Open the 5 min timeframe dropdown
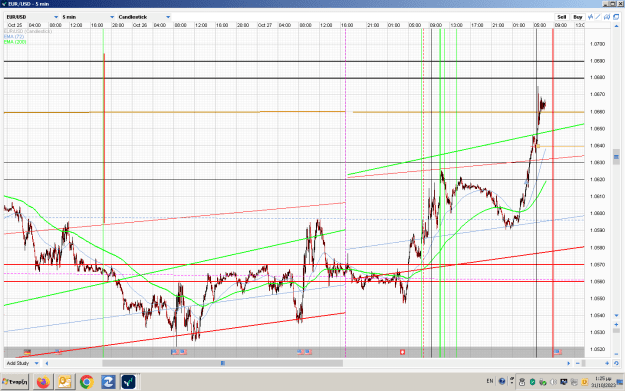625x391 pixels. pyautogui.click(x=88, y=17)
